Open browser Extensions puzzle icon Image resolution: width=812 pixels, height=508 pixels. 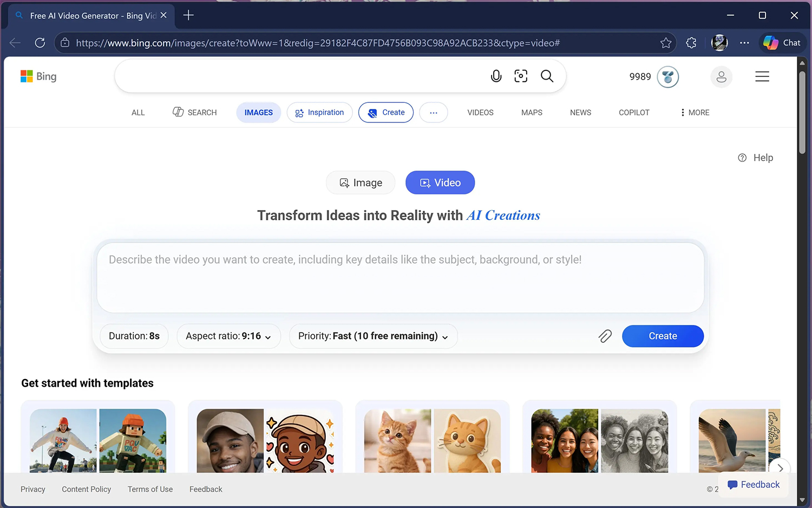point(691,43)
